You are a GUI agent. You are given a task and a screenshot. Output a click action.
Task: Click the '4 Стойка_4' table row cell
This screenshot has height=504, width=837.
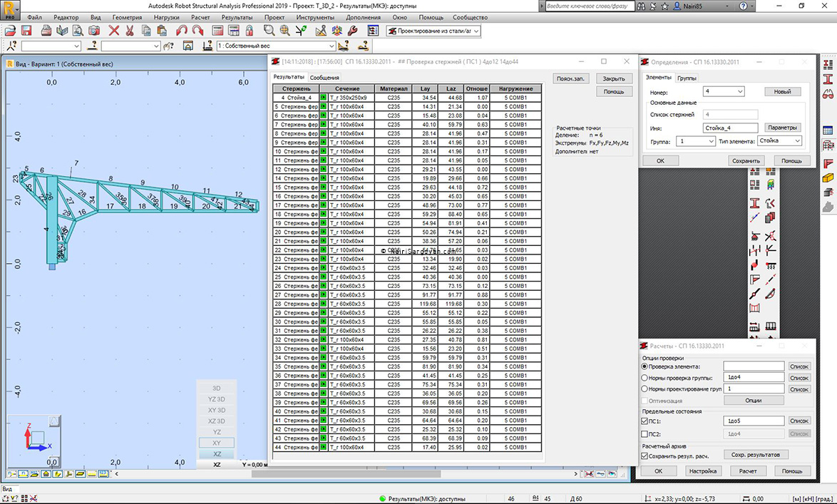tap(297, 98)
